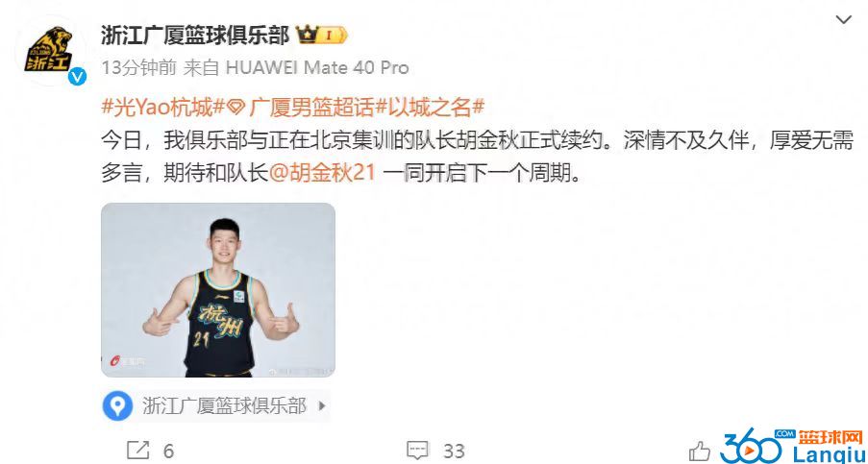Like the post with thumbs-up icon
This screenshot has width=868, height=464.
[700, 451]
